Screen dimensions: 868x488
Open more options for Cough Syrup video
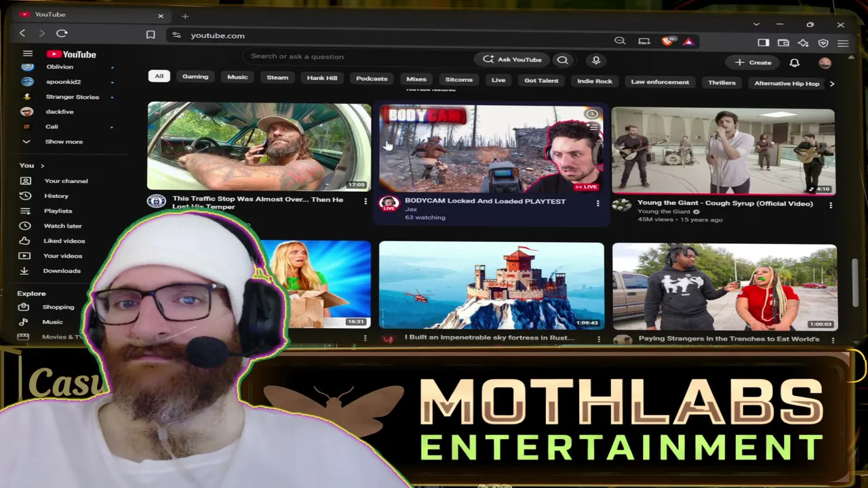pos(831,205)
